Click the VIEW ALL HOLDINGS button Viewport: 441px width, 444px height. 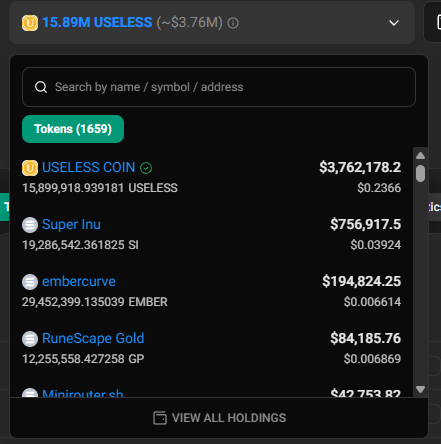[x=219, y=418]
